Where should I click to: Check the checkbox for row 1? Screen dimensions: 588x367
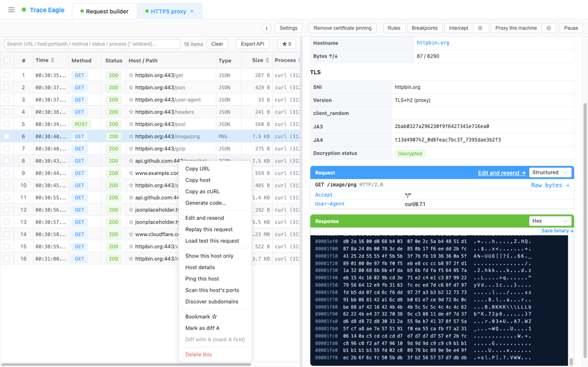coord(7,75)
